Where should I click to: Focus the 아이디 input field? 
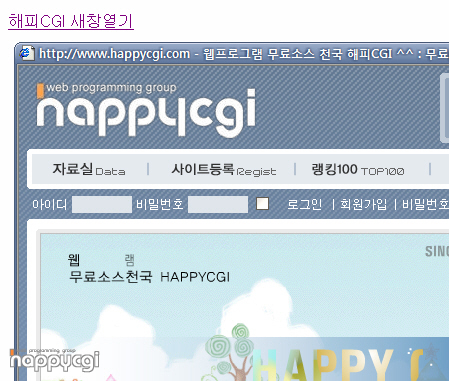tap(102, 204)
